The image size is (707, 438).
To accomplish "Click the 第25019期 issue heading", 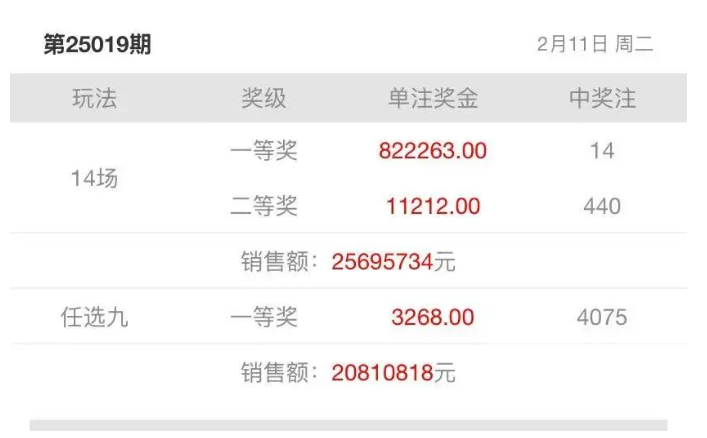I will click(98, 46).
